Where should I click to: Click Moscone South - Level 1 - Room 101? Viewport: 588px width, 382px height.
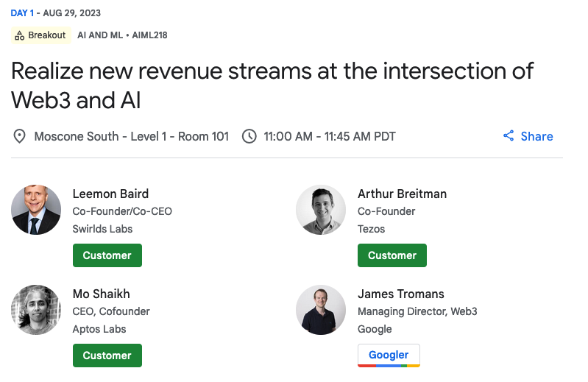pyautogui.click(x=132, y=136)
